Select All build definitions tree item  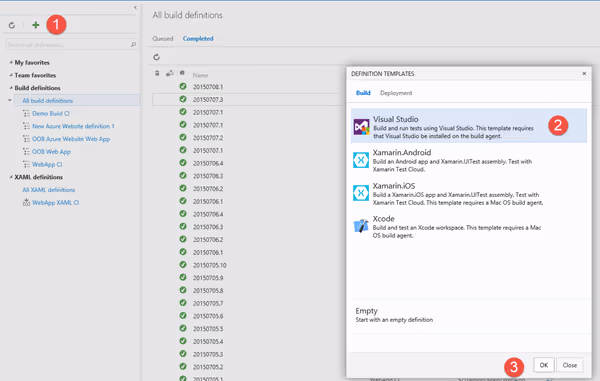(x=77, y=101)
